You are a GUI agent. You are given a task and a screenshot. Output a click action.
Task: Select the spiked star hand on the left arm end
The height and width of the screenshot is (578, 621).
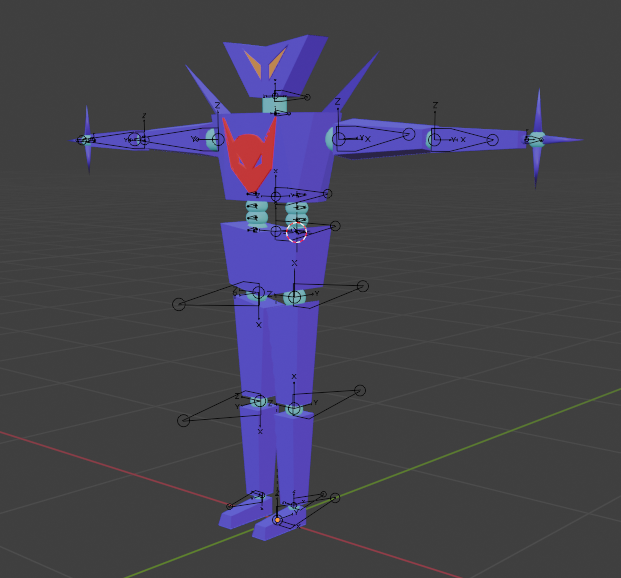(x=88, y=140)
